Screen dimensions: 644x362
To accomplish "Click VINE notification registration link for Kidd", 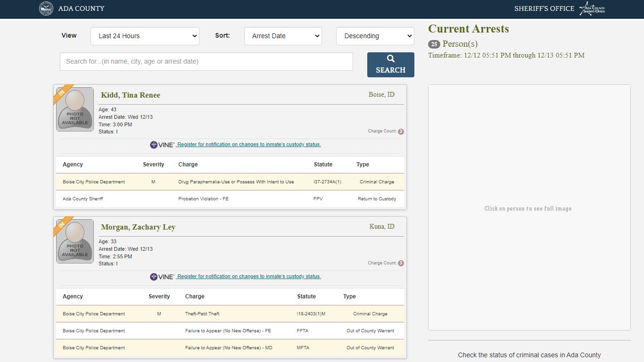I will pos(249,145).
